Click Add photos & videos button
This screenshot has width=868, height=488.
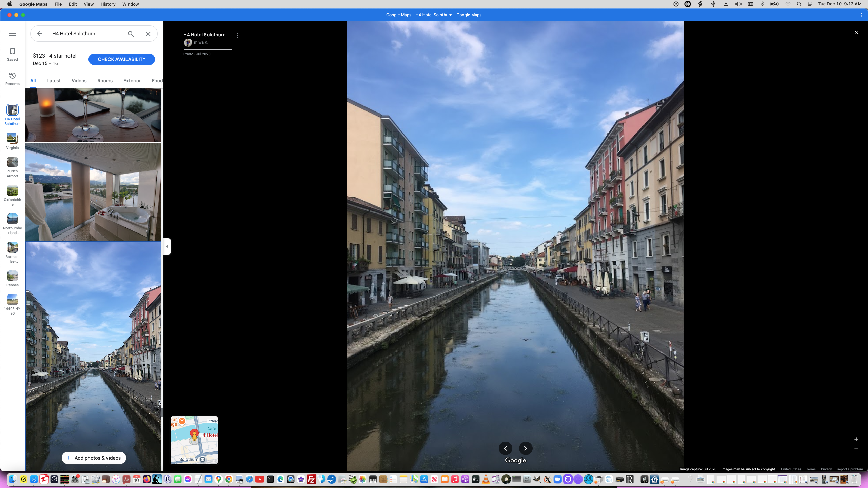[94, 458]
